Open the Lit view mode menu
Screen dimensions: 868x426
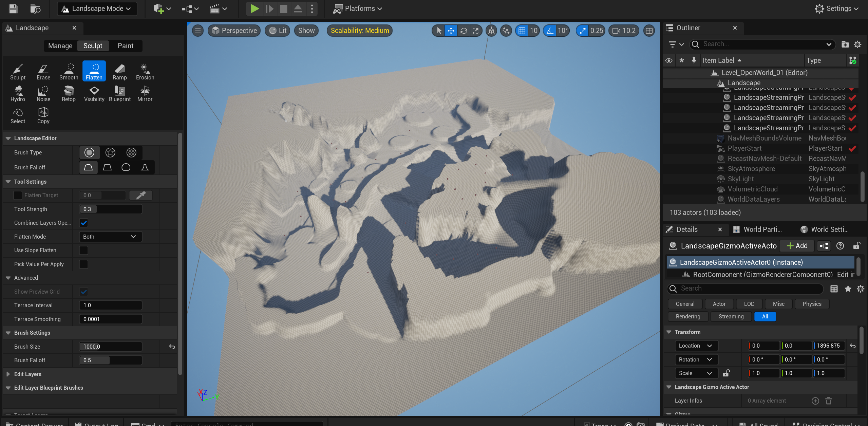277,31
